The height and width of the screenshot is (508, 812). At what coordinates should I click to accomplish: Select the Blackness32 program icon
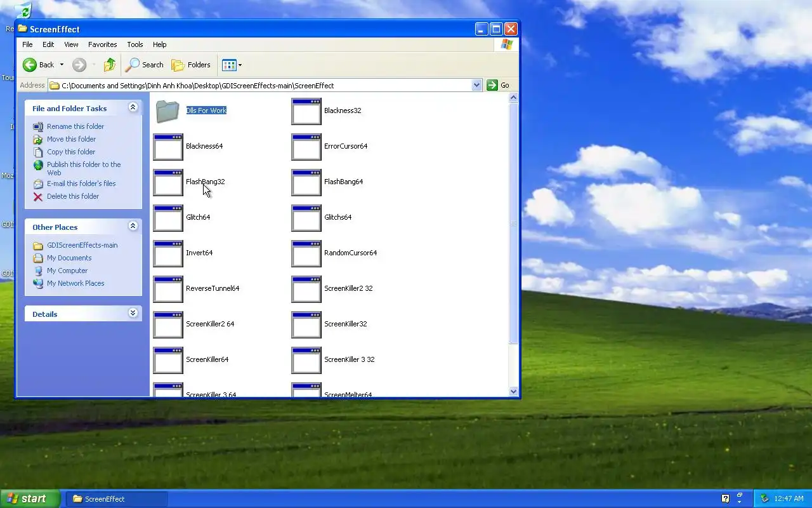pos(306,111)
